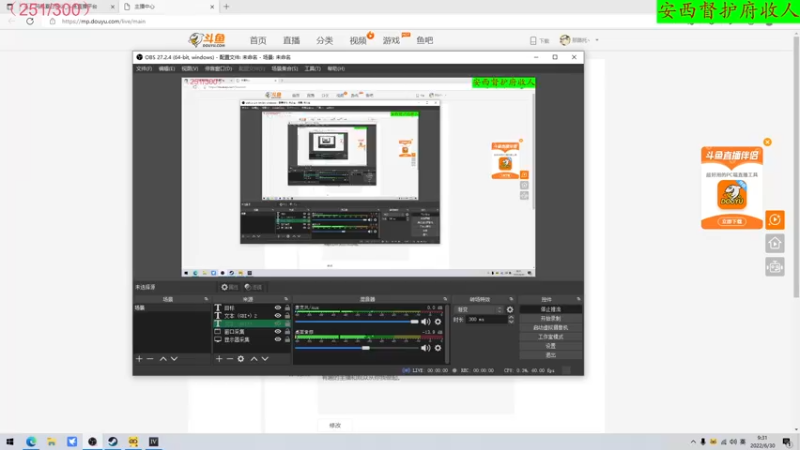Hide the 显示器采集 source

click(x=278, y=339)
